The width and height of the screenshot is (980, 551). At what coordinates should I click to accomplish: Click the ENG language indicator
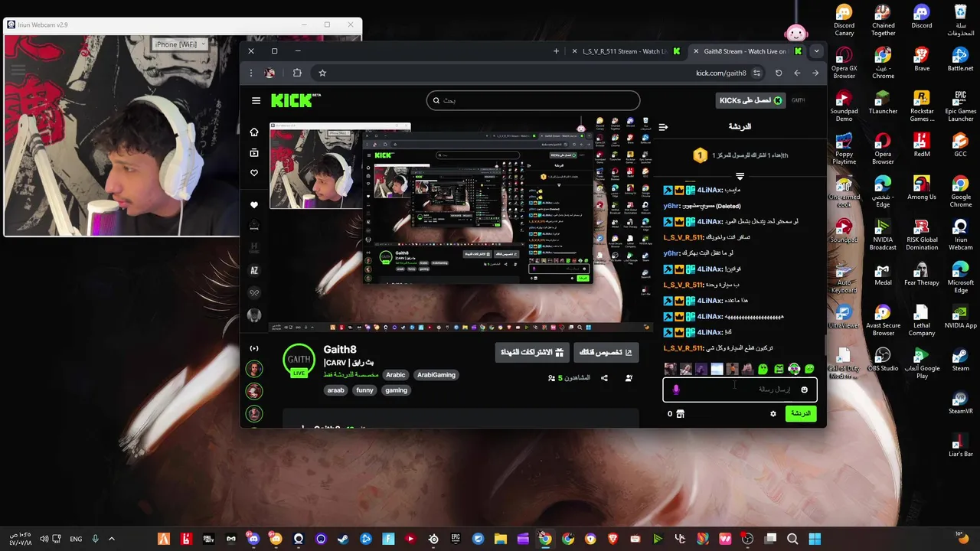pyautogui.click(x=76, y=539)
